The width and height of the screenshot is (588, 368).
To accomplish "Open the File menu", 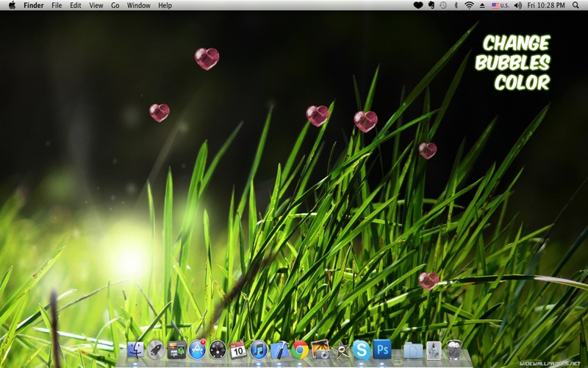I will (57, 5).
